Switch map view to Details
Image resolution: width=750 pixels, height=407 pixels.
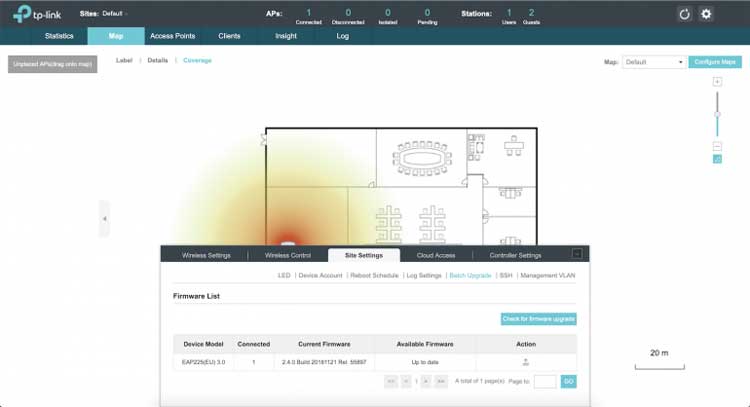point(158,61)
